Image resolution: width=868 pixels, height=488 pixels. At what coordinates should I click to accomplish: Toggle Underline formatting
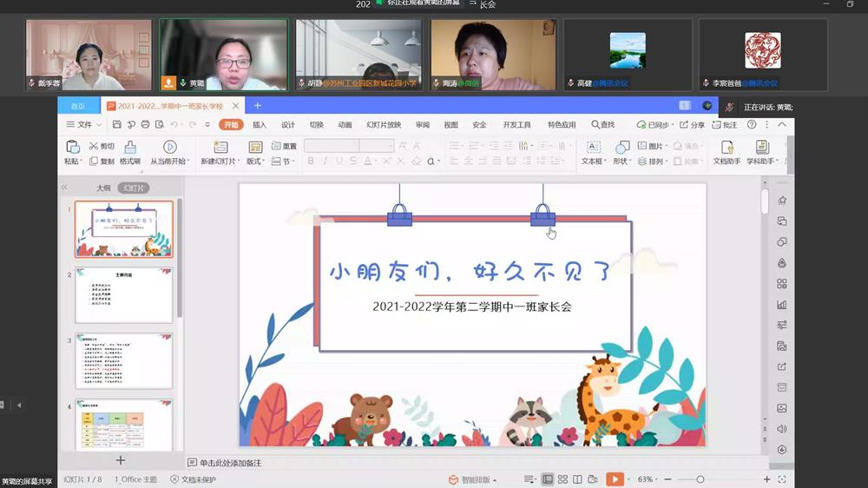[339, 162]
